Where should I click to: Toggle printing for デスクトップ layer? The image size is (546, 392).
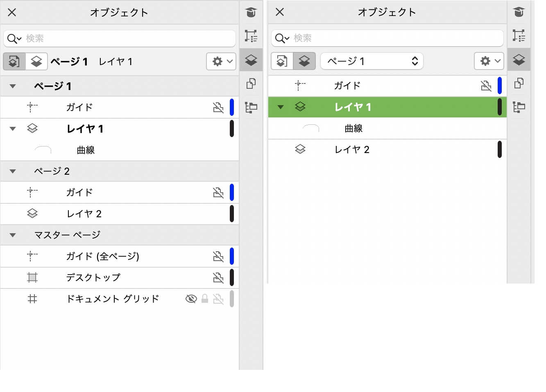click(218, 278)
